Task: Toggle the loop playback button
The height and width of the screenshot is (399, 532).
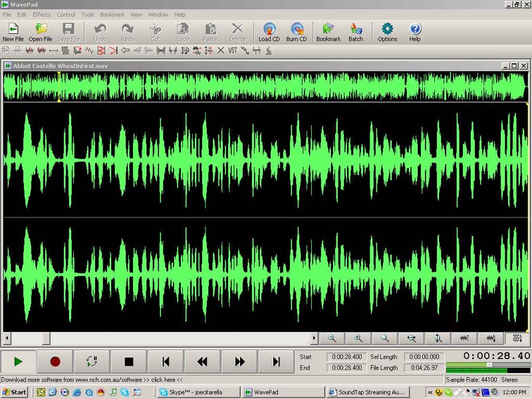Action: [92, 362]
